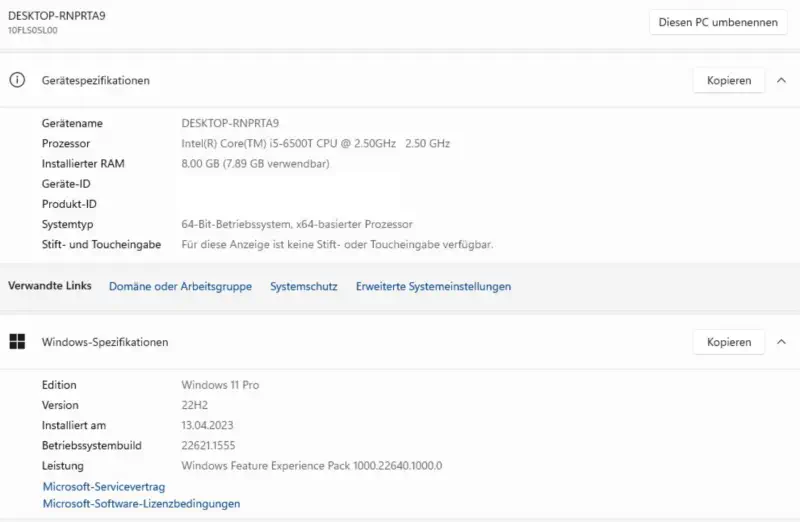Collapse the Windows-Spezifikationen section chevron
Image resolution: width=800 pixels, height=522 pixels.
click(781, 342)
